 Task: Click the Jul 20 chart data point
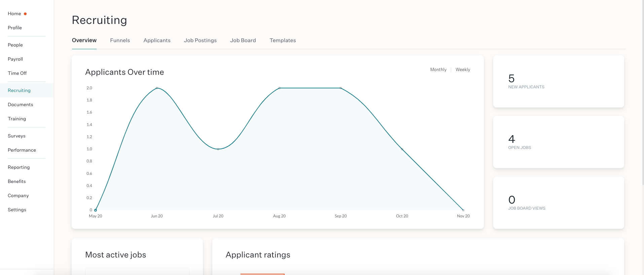coord(218,149)
